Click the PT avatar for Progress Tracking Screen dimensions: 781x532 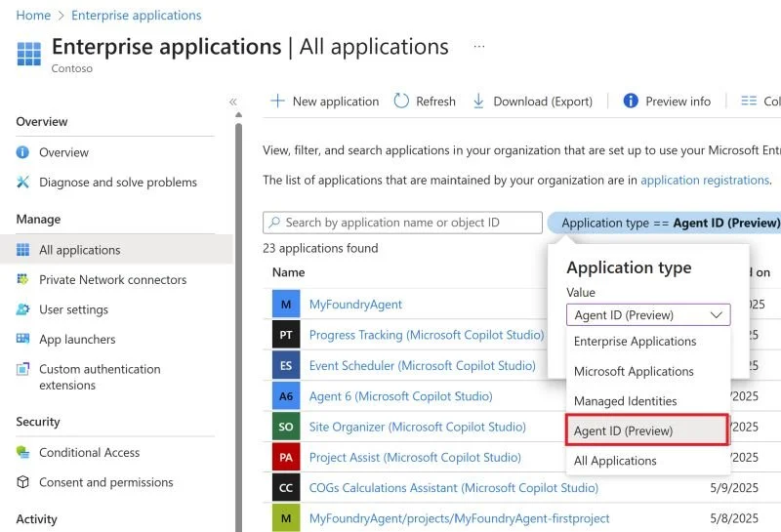pyautogui.click(x=286, y=335)
